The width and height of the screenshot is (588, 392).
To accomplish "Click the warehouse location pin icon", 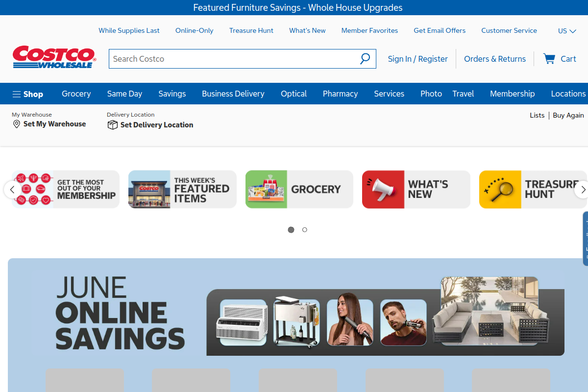I will click(17, 124).
